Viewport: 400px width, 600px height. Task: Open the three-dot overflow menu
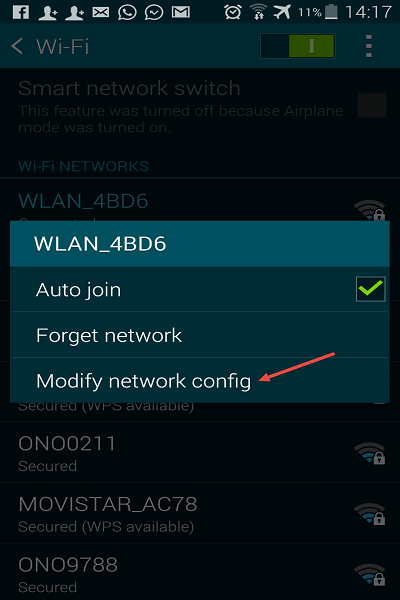coord(369,46)
